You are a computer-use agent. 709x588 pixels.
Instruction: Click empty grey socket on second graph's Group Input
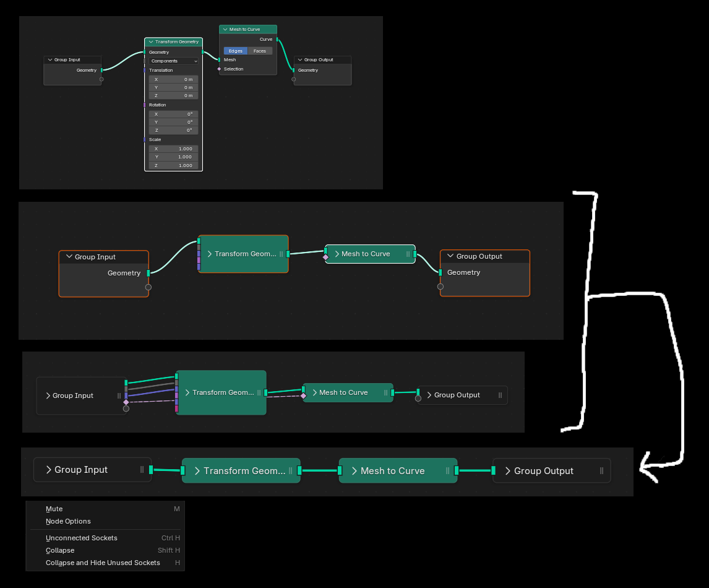(x=148, y=287)
